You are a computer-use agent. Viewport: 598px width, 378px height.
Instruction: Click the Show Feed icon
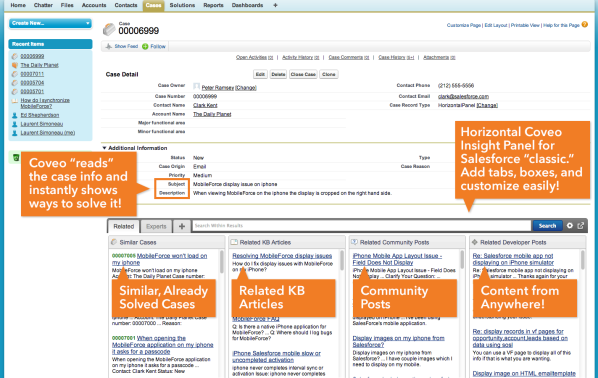pyautogui.click(x=109, y=46)
